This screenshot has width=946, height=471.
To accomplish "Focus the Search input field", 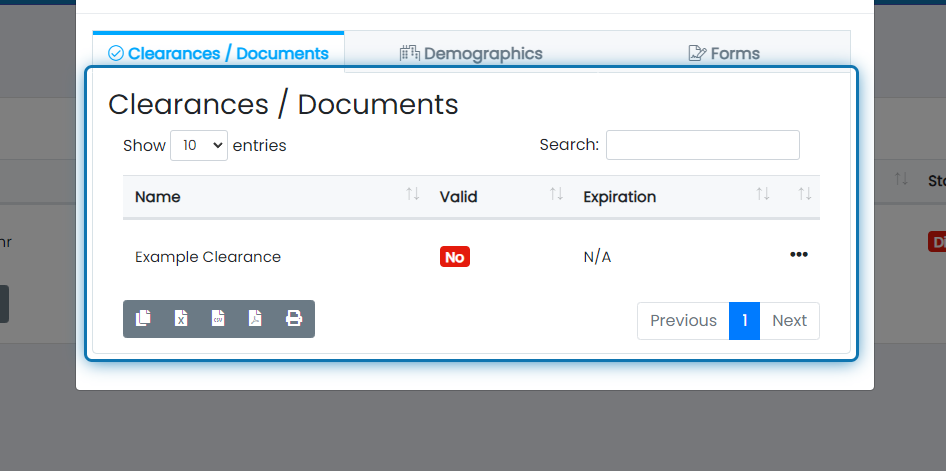I will (702, 145).
